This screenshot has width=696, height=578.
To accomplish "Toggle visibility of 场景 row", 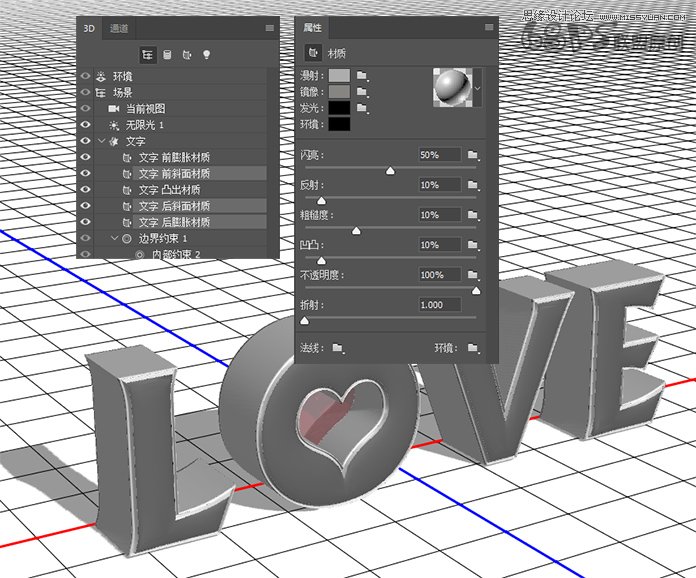I will (x=85, y=92).
